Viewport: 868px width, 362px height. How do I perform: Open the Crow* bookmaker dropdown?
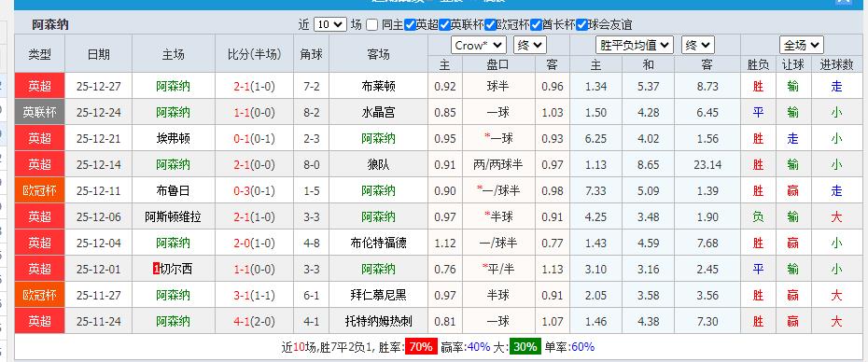(x=478, y=45)
